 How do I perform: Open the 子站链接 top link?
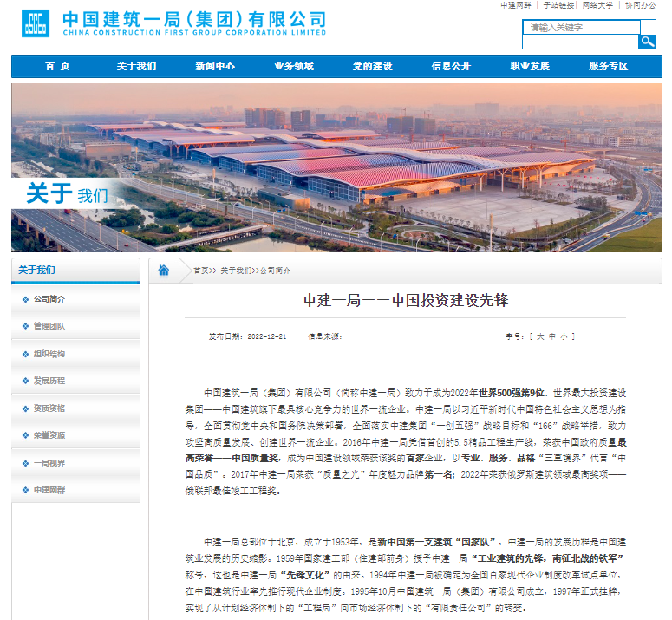point(558,5)
